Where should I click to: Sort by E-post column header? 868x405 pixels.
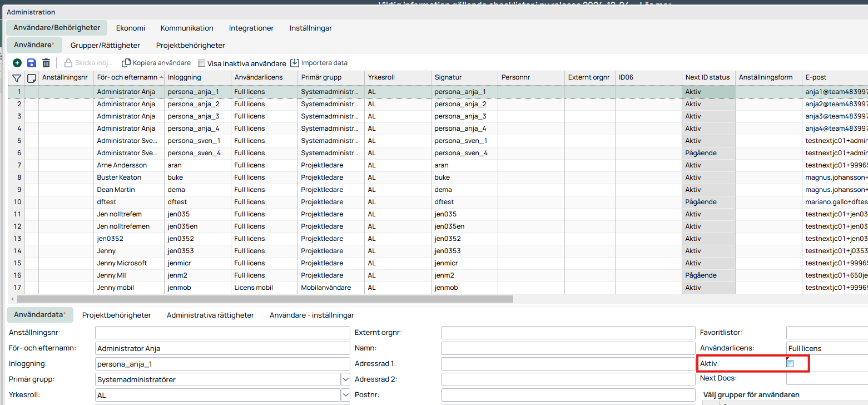pos(835,77)
